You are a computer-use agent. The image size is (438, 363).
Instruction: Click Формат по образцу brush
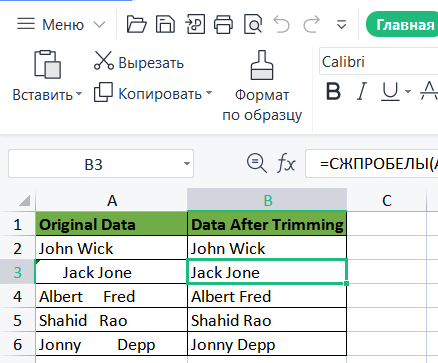[x=262, y=86]
